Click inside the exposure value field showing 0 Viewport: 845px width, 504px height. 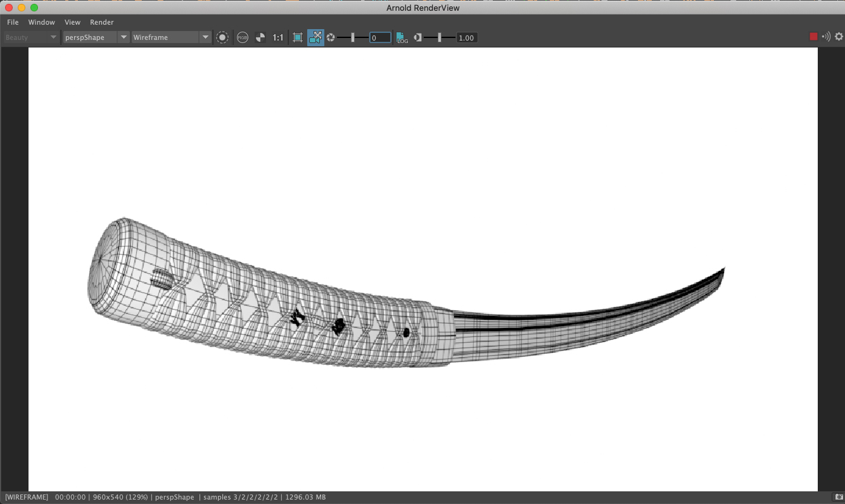[x=380, y=37]
